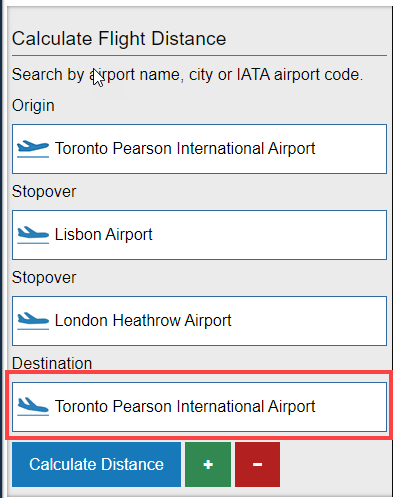This screenshot has width=393, height=498.
Task: Click the Destination label
Action: pos(52,363)
